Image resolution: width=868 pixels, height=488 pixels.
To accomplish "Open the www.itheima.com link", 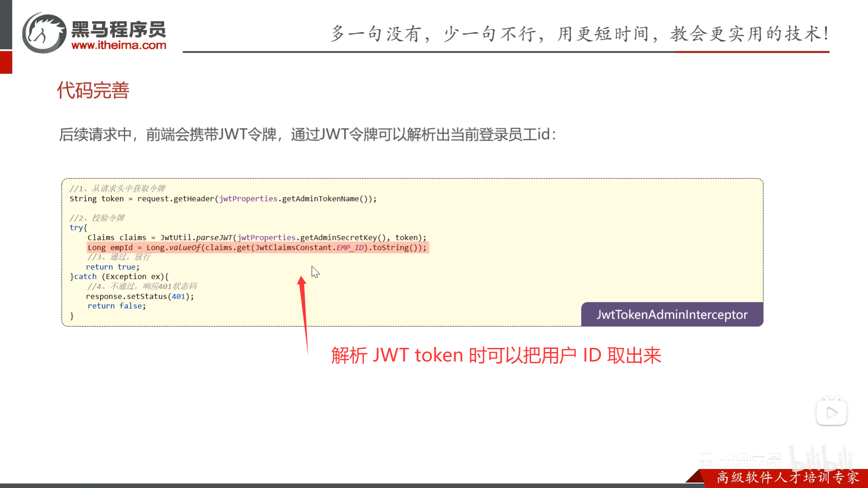I will pyautogui.click(x=120, y=45).
